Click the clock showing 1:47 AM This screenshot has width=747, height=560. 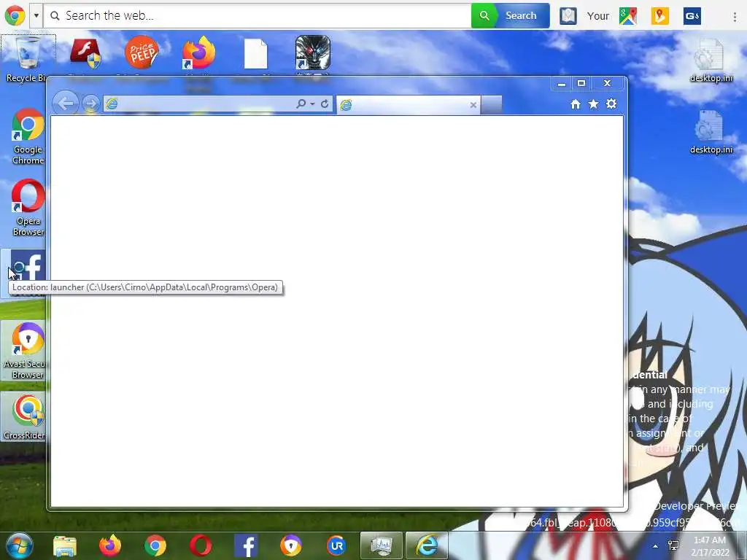pos(710,546)
